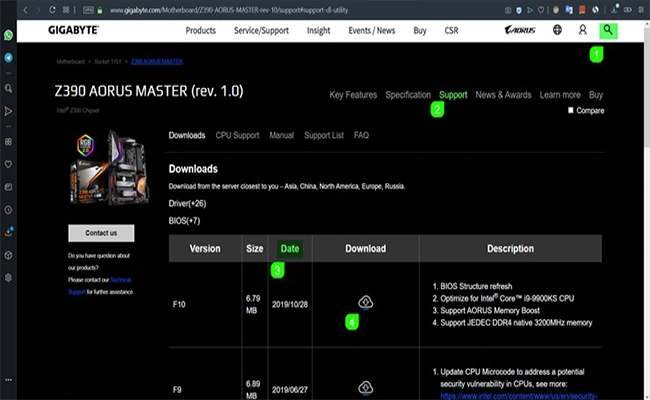Open the sidebar search icon

[8, 88]
